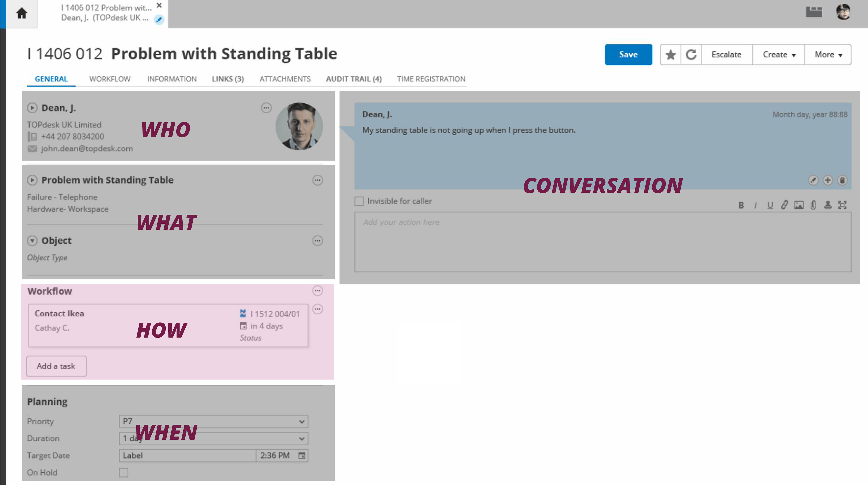Click the star favorite icon
Screen dimensions: 868x485
point(670,55)
